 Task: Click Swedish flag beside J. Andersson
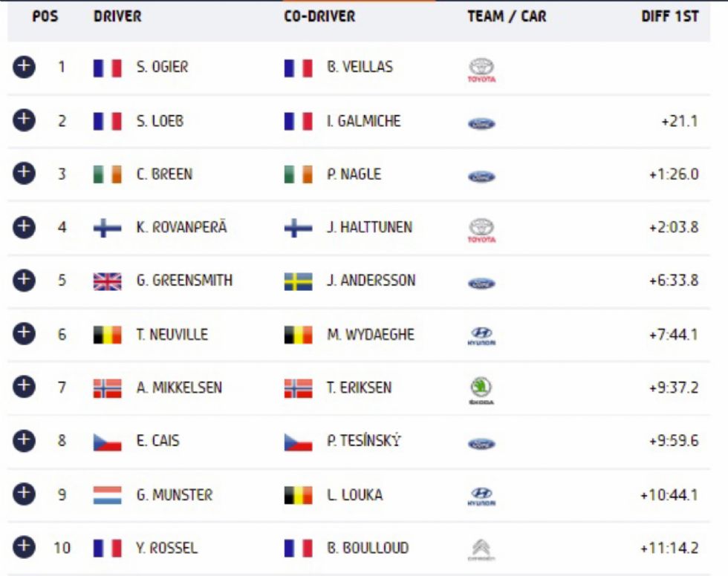[x=298, y=281]
